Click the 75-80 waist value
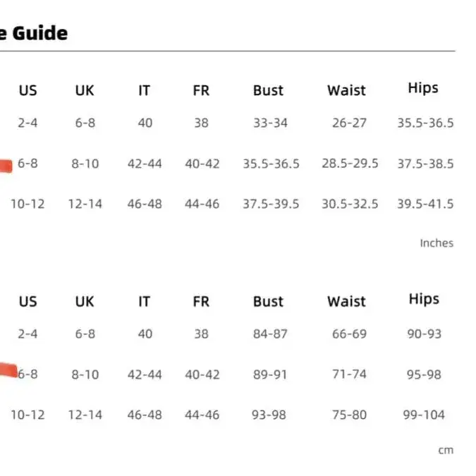 (349, 415)
